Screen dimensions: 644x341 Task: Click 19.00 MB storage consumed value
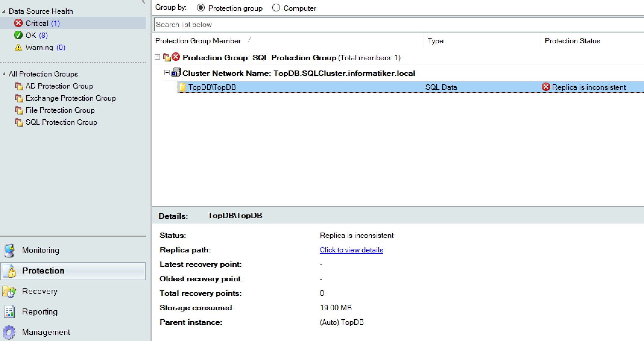pos(336,308)
